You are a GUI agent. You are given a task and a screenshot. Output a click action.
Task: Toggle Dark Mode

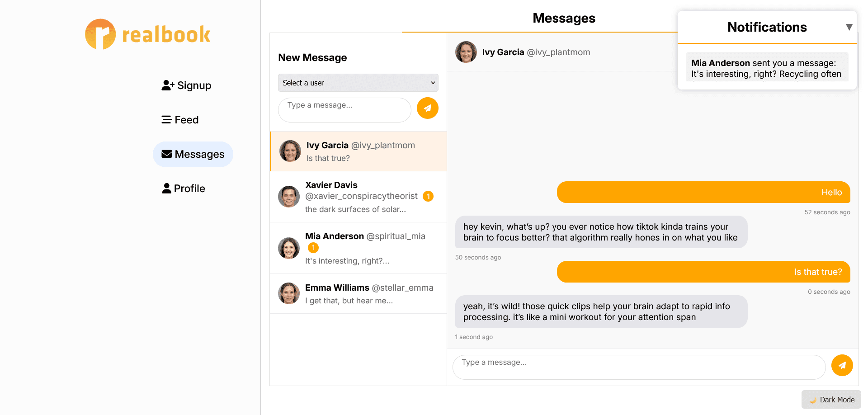[831, 400]
